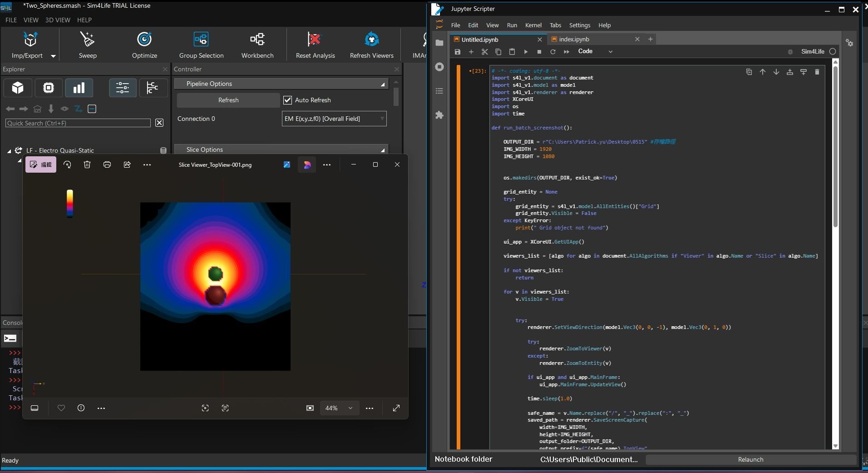Click the Group Selection icon
Viewport: 868px width, 473px height.
click(x=201, y=40)
